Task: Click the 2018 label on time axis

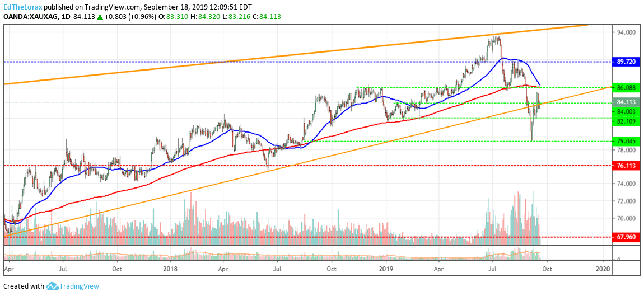Action: (x=170, y=269)
